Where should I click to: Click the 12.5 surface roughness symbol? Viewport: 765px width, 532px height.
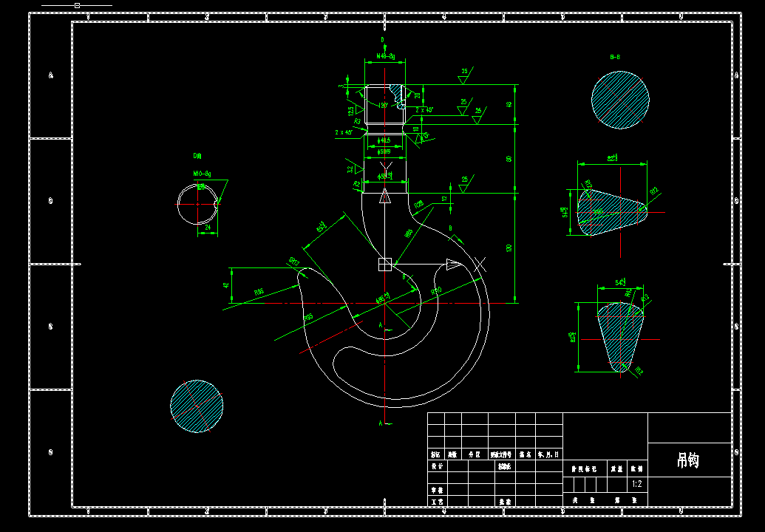(x=352, y=108)
